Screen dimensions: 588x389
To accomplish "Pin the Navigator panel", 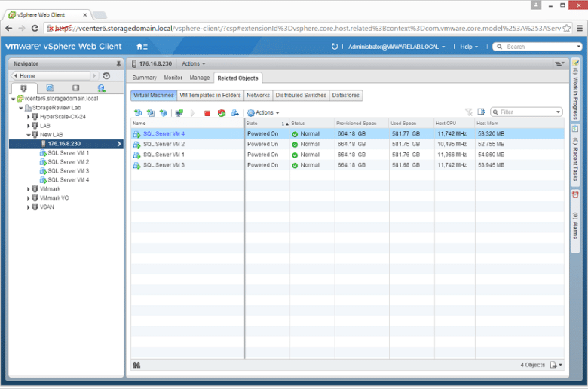I will [118, 63].
